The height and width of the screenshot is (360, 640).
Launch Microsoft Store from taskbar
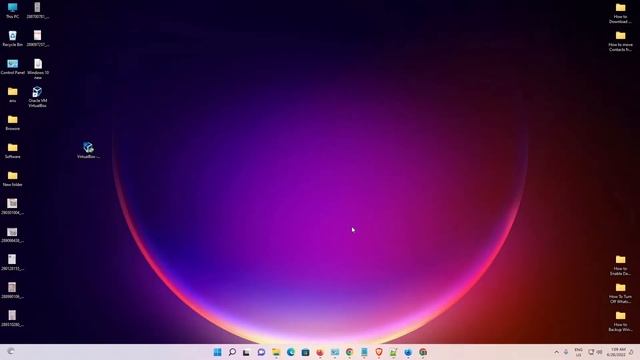click(x=305, y=352)
